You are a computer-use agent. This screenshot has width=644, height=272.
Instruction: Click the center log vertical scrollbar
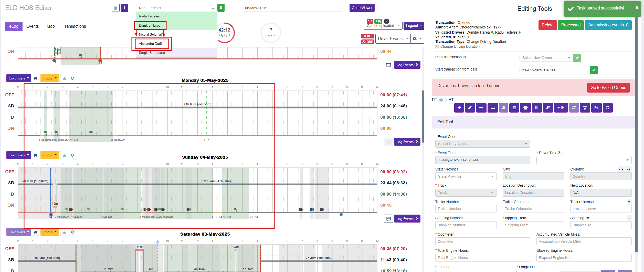(423, 117)
